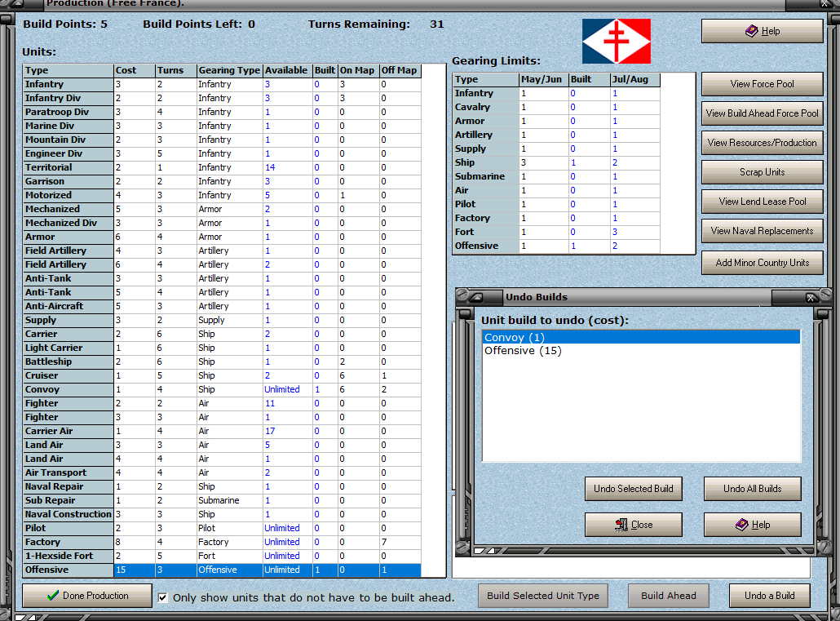Viewport: 840px width, 621px height.
Task: Select the 1-Hexside Fort unit row
Action: point(223,556)
